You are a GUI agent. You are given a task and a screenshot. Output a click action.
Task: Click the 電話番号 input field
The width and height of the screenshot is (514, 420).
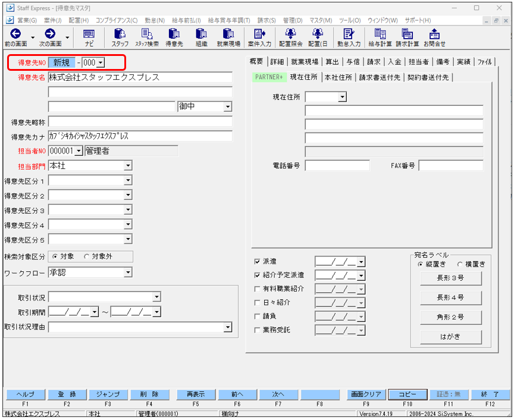point(337,165)
